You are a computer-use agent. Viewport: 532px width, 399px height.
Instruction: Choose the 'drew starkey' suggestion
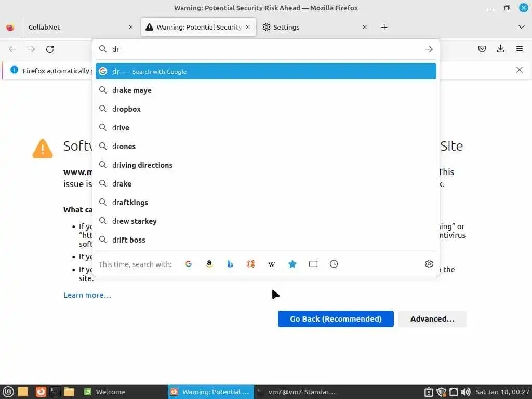[x=265, y=221]
